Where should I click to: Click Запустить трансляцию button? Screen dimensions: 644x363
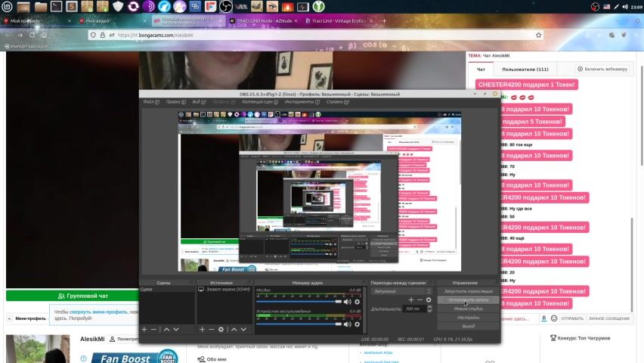pyautogui.click(x=468, y=290)
